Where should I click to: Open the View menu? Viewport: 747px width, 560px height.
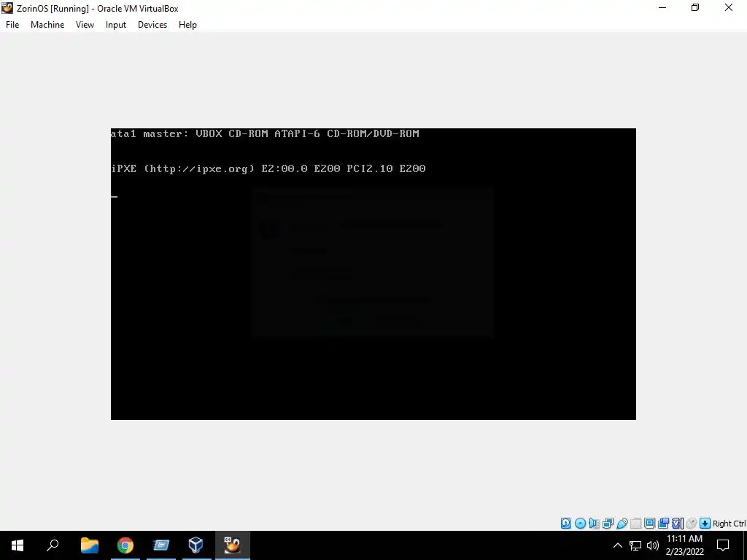pyautogui.click(x=85, y=25)
